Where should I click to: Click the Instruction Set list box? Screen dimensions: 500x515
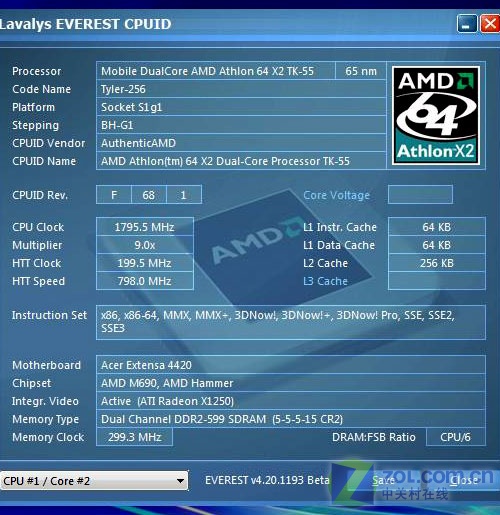(x=291, y=322)
